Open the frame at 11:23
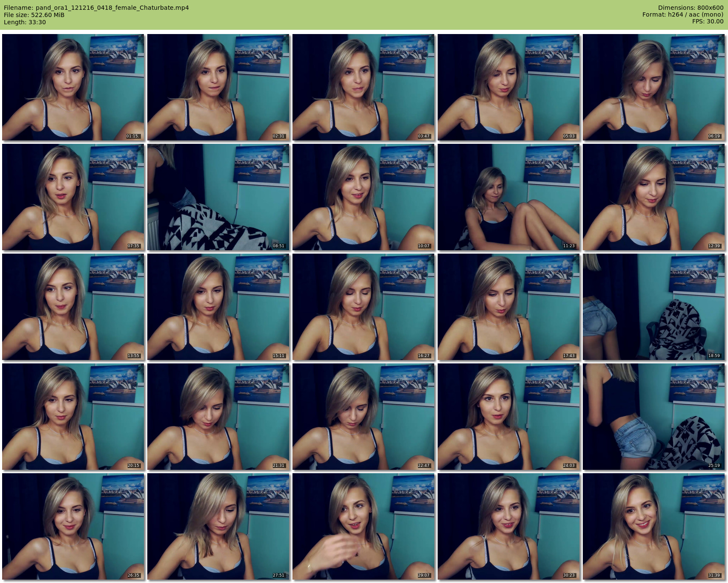Viewport: 728px width, 583px height. pos(509,197)
